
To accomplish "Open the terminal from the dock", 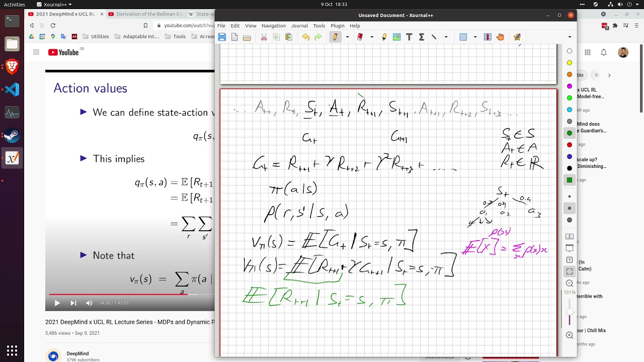I will point(12,21).
